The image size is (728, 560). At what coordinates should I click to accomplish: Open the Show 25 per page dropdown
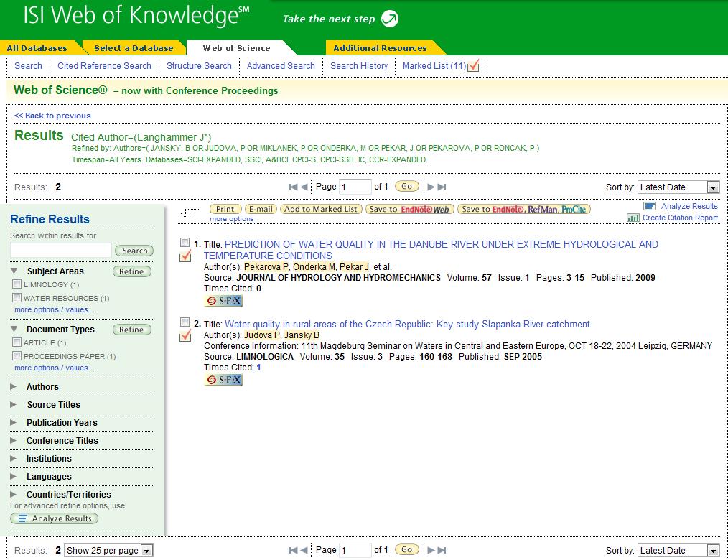(x=108, y=550)
